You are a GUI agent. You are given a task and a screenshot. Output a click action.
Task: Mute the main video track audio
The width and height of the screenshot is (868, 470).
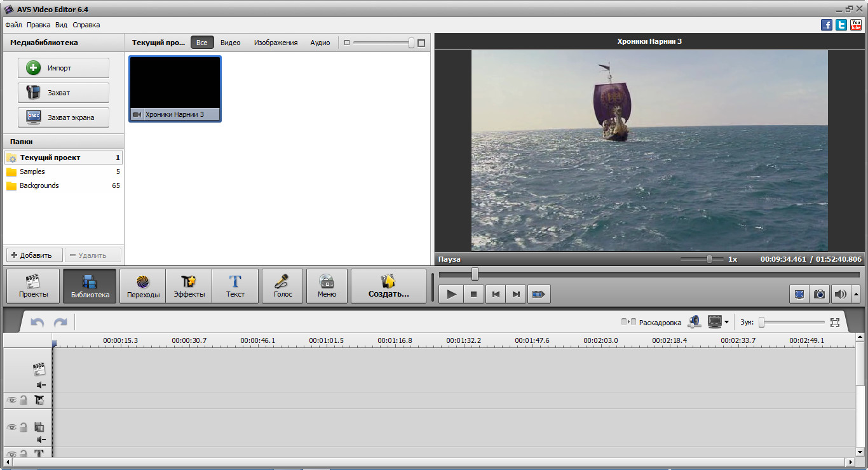pos(41,385)
